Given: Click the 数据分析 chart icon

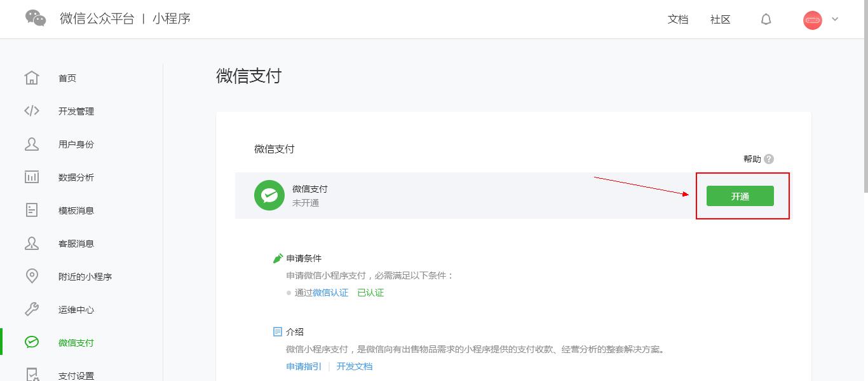Looking at the screenshot, I should tap(32, 177).
